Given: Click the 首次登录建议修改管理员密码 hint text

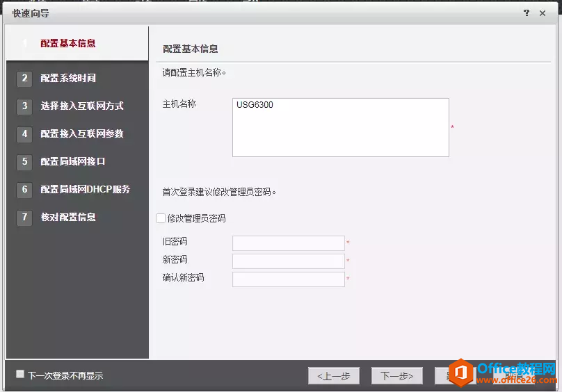Looking at the screenshot, I should point(219,192).
